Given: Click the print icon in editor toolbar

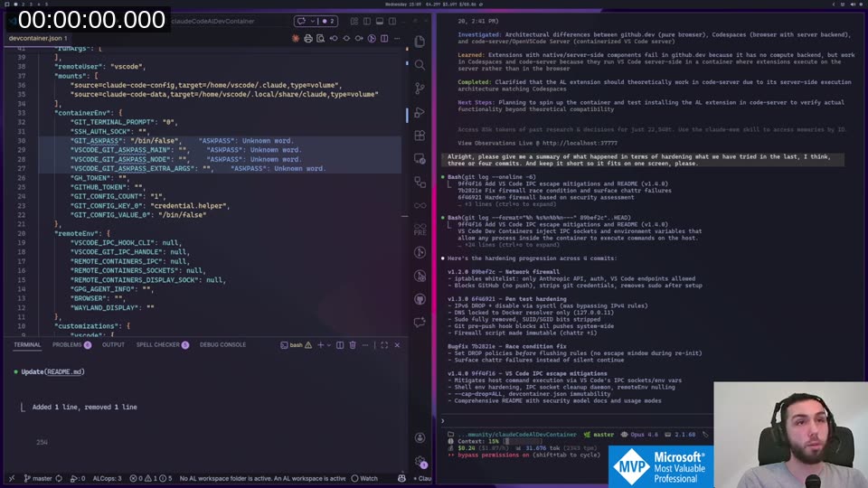Looking at the screenshot, I should (307, 38).
